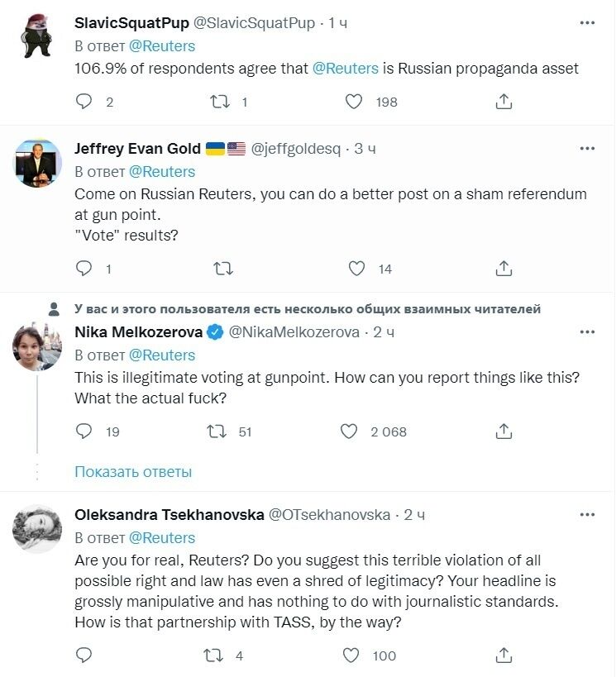Reply to Jeffrey Evan Gold's tweet
Image resolution: width=616 pixels, height=677 pixels.
coord(84,269)
